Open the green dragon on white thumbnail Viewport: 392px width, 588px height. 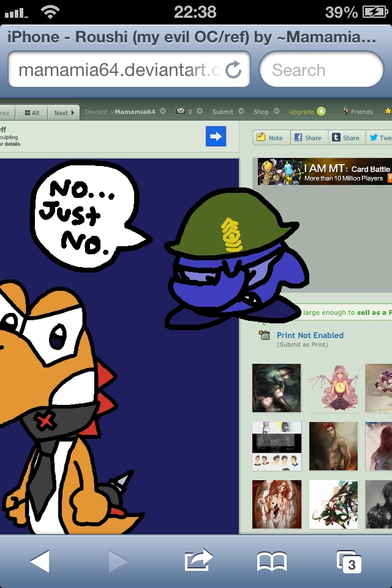pos(333,504)
